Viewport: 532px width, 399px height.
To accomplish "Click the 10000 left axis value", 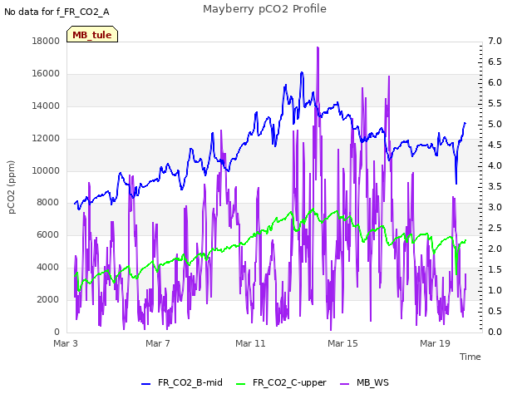I will tap(46, 170).
